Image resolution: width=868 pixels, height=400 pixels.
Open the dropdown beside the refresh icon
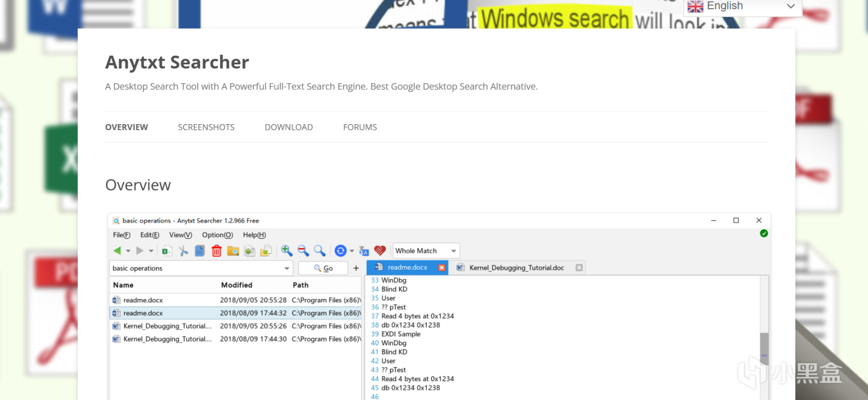coord(352,251)
